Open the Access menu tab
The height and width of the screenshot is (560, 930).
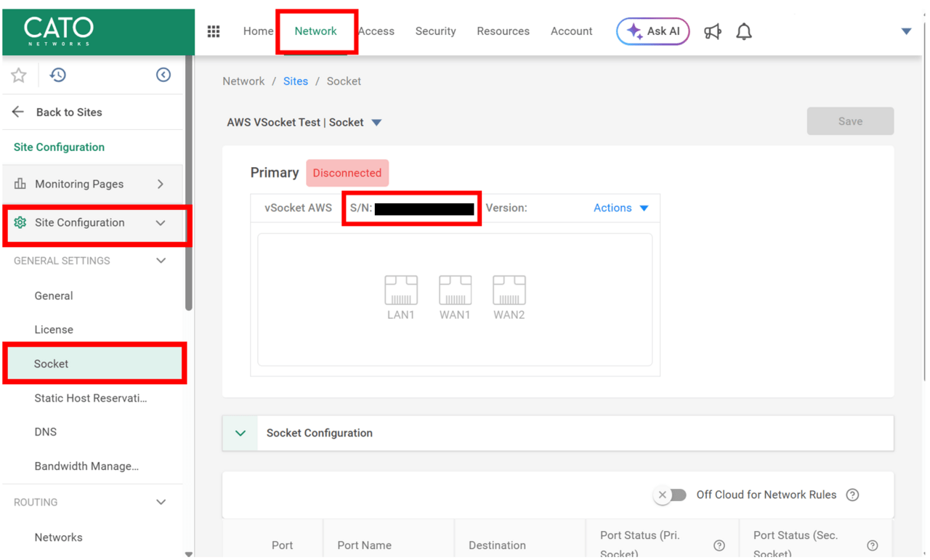(x=376, y=31)
